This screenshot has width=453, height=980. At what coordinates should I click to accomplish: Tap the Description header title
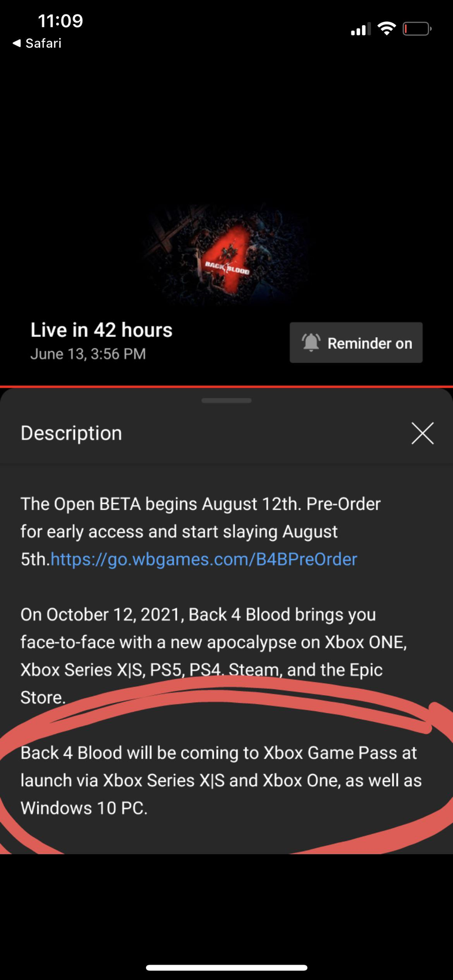tap(71, 433)
